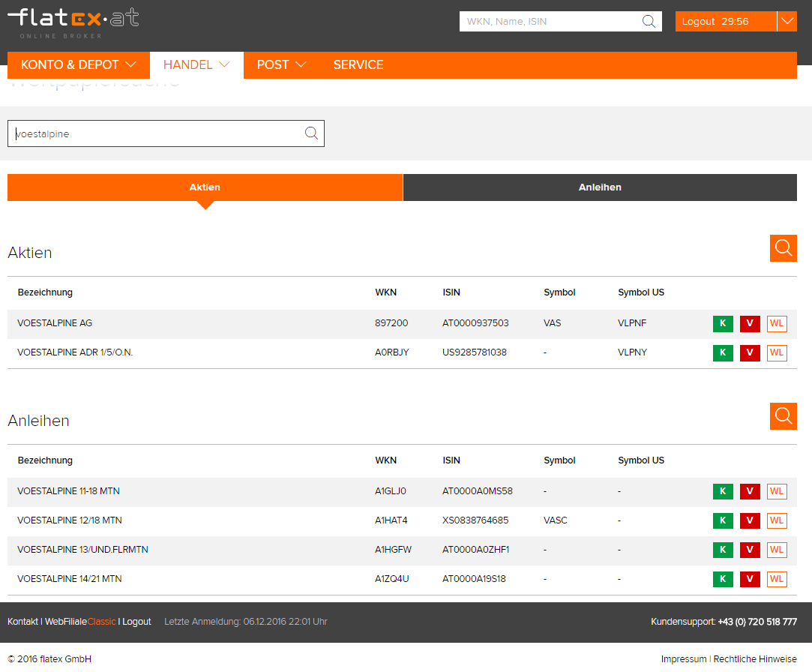Click WL for VOESTALPINE 11-18 MTN
The image size is (812, 672).
[777, 491]
